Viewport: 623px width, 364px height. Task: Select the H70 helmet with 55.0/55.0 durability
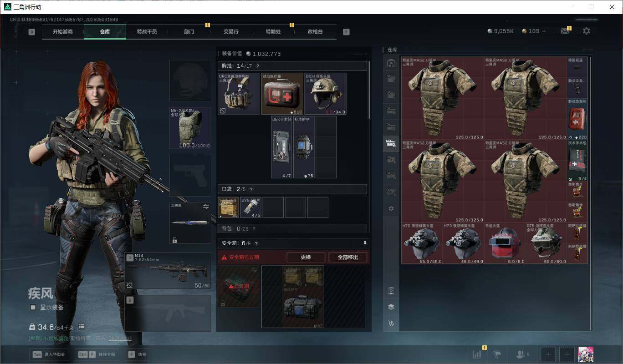(422, 243)
